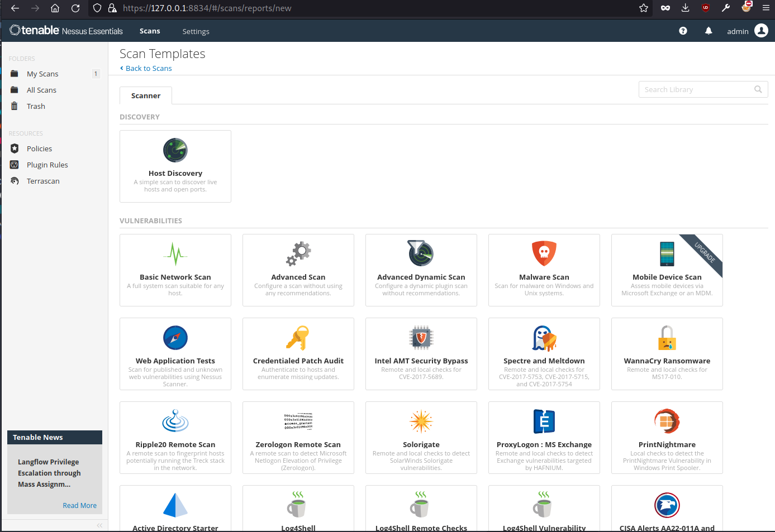Viewport: 775px width, 532px height.
Task: Open the help question mark icon
Action: (683, 31)
